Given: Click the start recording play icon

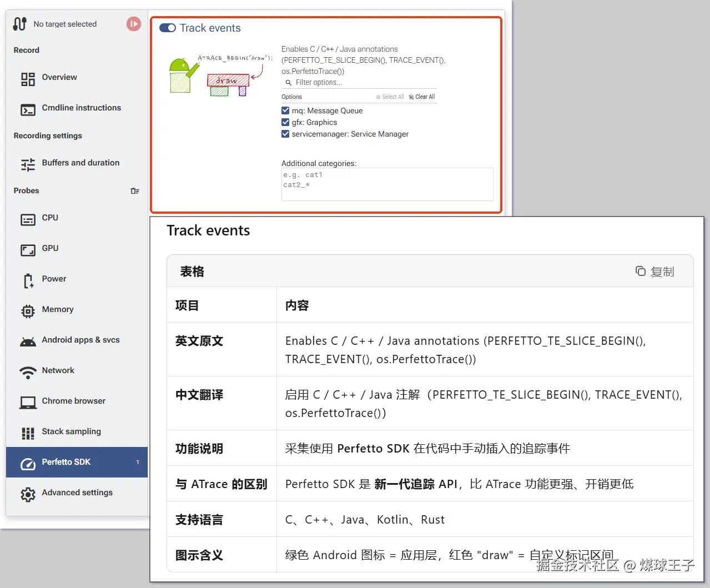Looking at the screenshot, I should [x=134, y=24].
